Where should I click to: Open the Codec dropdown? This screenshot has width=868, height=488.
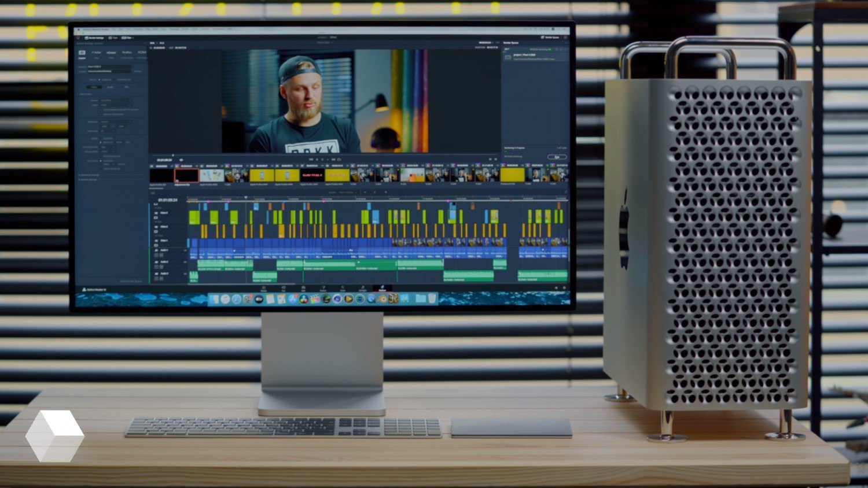tap(116, 105)
